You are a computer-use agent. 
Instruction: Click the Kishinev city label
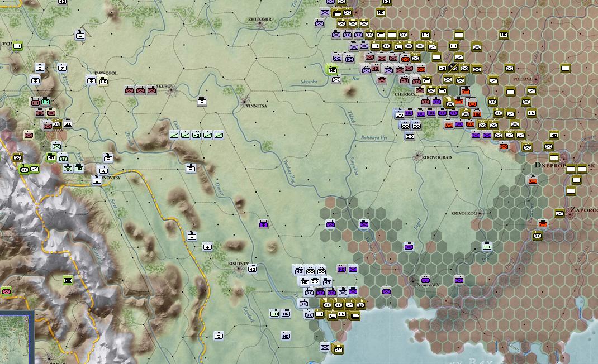[238, 264]
